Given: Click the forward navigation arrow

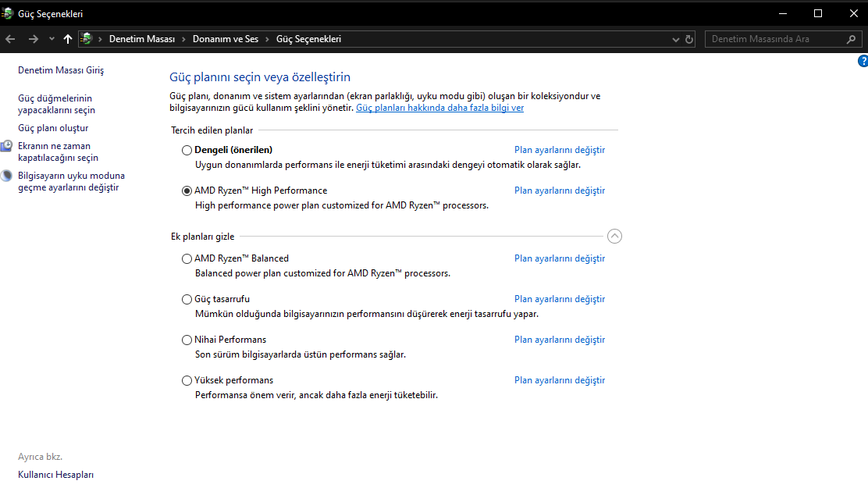Looking at the screenshot, I should pyautogui.click(x=33, y=39).
